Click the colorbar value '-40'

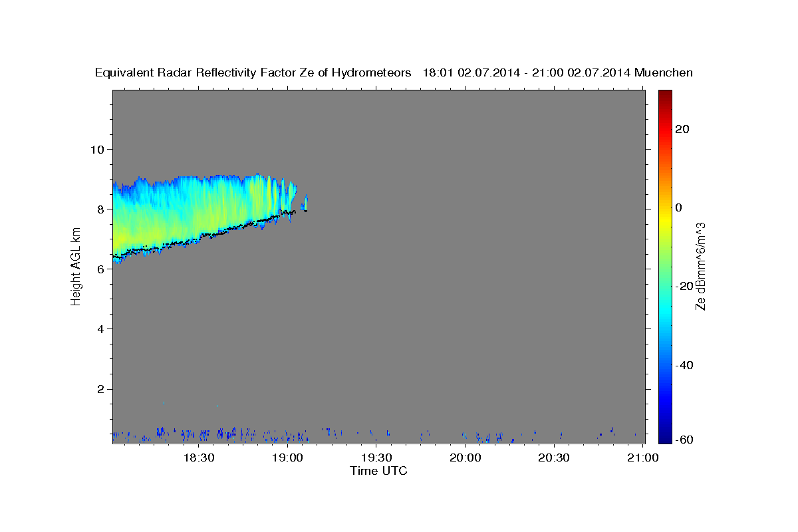(684, 364)
